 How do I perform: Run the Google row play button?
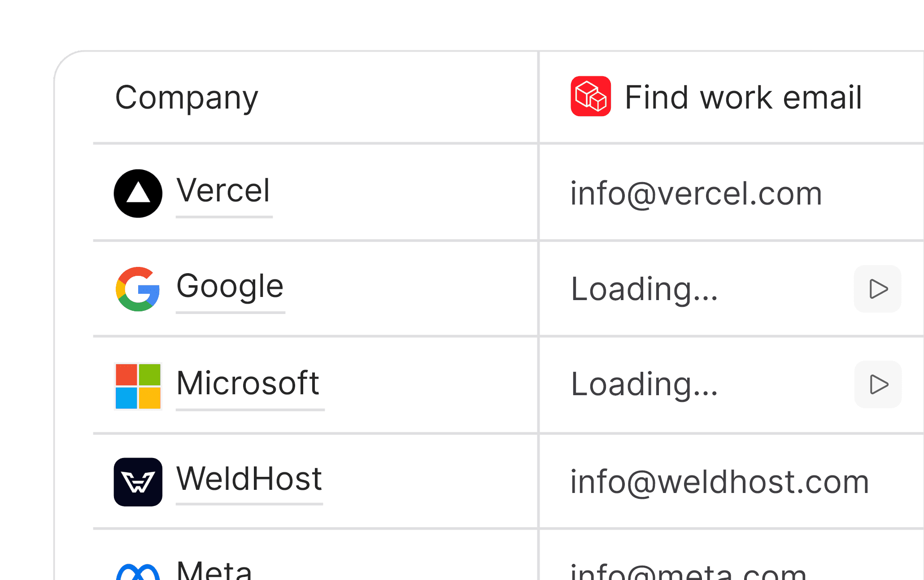(x=878, y=289)
